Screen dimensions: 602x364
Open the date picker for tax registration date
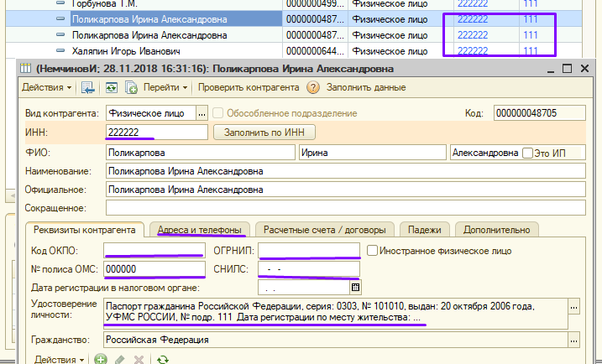[x=355, y=287]
